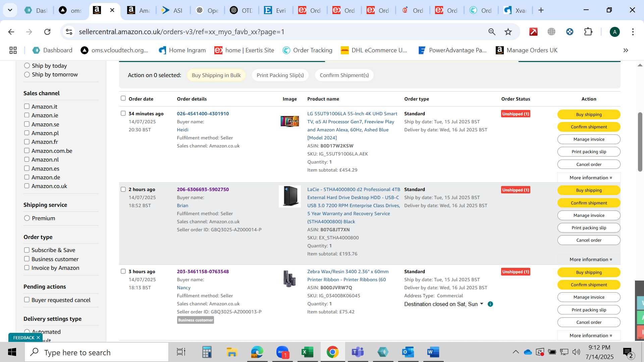Screen dimensions: 644x362
Task: Open order 026-4541400-4301910 link
Action: (203, 114)
